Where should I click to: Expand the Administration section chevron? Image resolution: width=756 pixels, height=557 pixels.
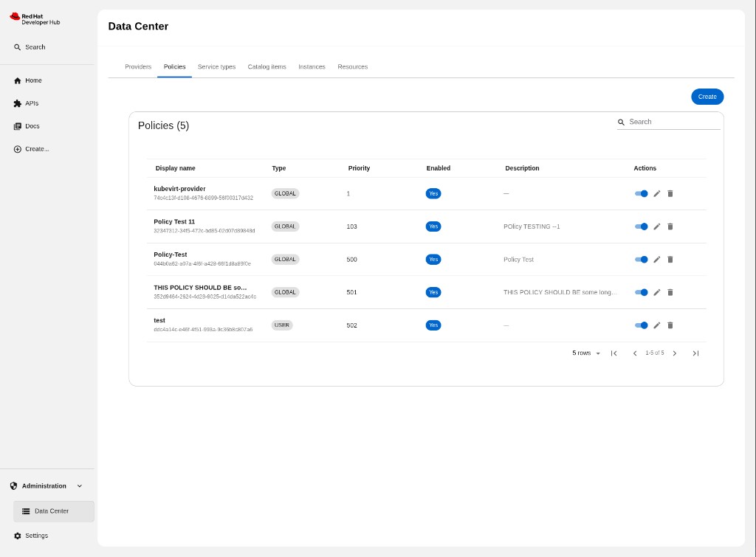tap(80, 486)
